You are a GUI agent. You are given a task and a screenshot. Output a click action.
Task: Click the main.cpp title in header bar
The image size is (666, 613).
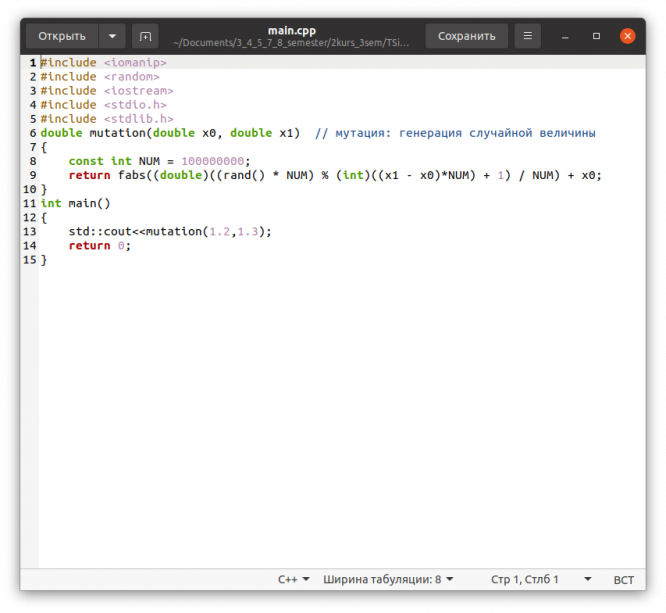292,30
